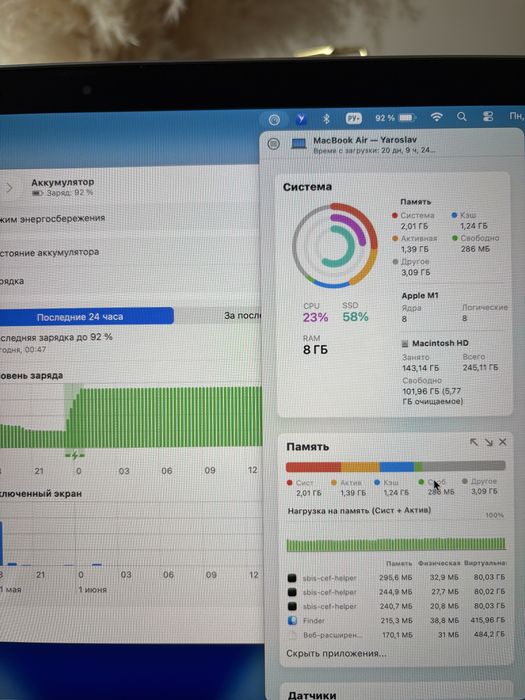Click the Yandex blue menu bar icon

[x=301, y=119]
